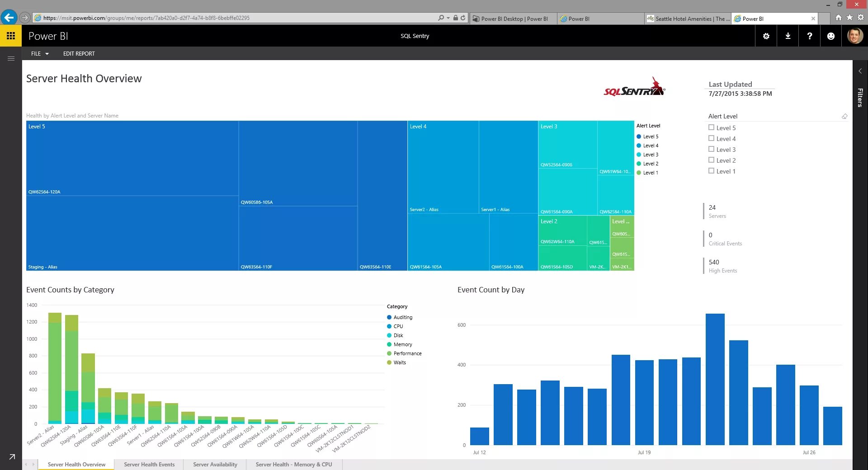Select Server2 - Alias treemap tile
Screen dimensions: 868x470
pos(443,167)
